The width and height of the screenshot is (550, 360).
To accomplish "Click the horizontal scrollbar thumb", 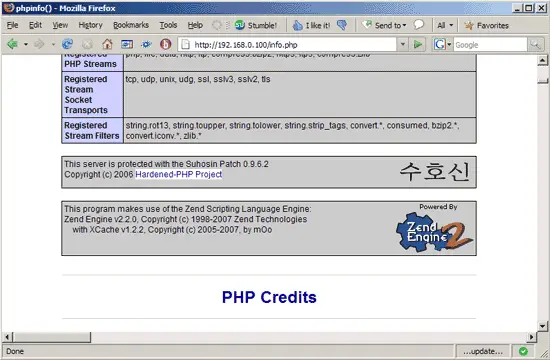I will tap(52, 337).
